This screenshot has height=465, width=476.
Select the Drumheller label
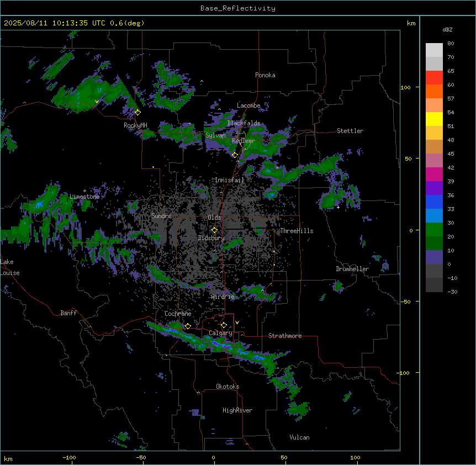[x=352, y=269]
